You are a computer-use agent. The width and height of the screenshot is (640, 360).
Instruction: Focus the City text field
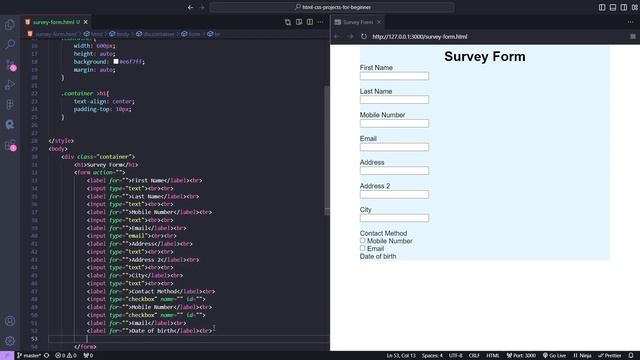coord(394,218)
